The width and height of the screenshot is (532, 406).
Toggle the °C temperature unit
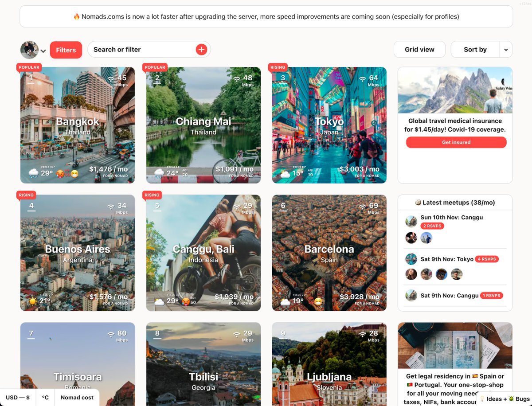coord(45,398)
